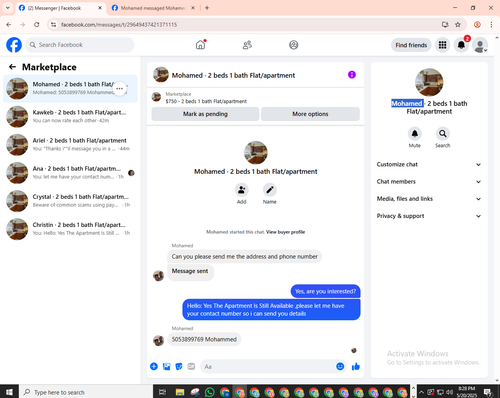Switch to the Mohamed messaged browser tab

(153, 8)
